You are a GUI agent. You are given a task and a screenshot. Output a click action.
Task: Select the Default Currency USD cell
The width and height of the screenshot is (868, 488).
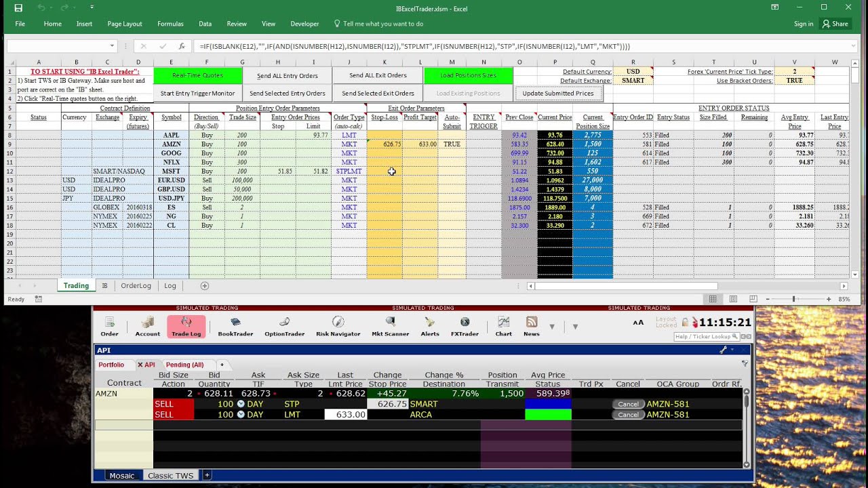coord(633,71)
